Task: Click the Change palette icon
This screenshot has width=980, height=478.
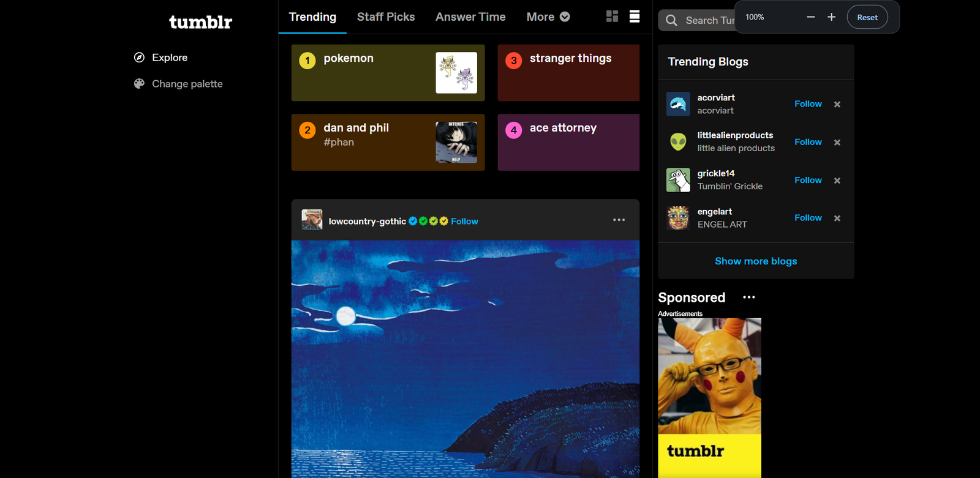Action: [139, 84]
